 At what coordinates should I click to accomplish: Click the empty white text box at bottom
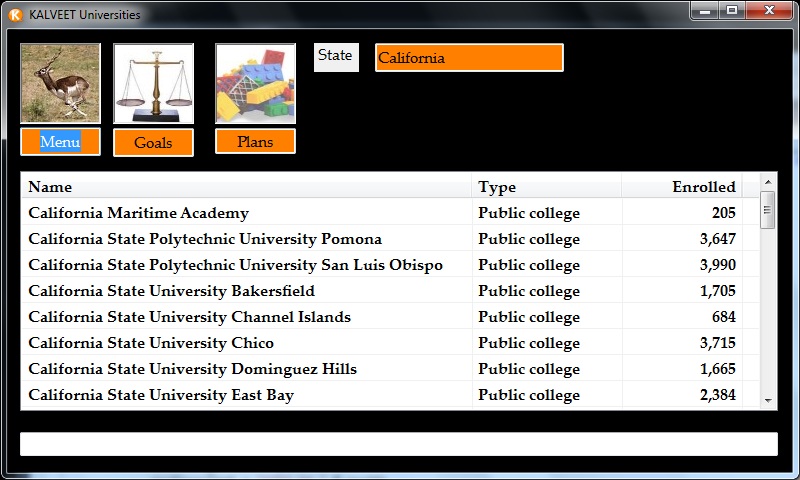[398, 444]
